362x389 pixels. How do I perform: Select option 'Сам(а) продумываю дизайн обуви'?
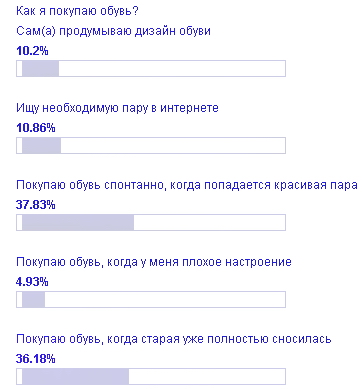pyautogui.click(x=113, y=31)
